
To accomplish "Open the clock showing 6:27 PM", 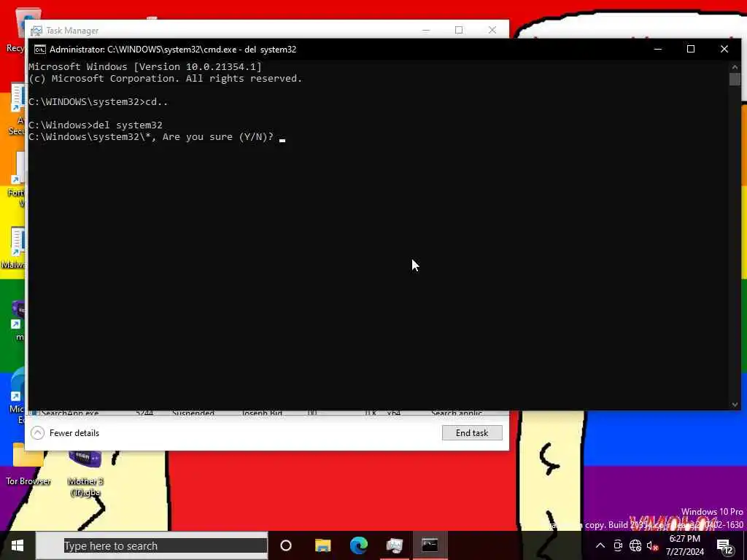I will pos(684,545).
